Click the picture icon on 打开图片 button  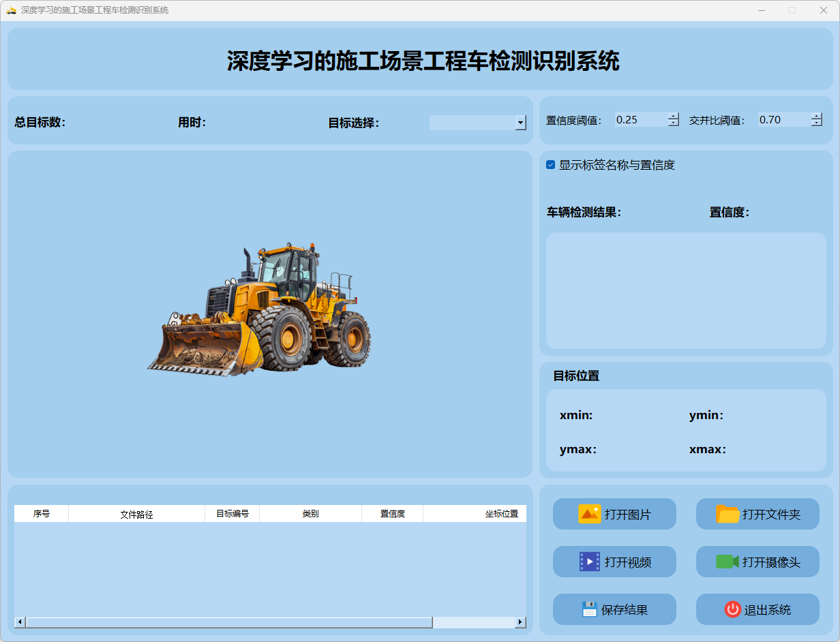coord(589,514)
